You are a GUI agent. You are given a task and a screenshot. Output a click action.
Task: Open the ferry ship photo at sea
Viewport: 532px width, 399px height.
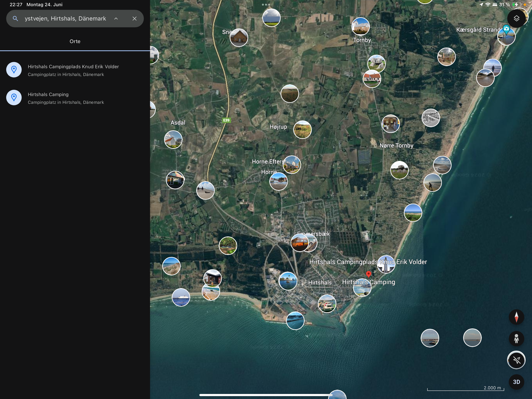coord(181,297)
